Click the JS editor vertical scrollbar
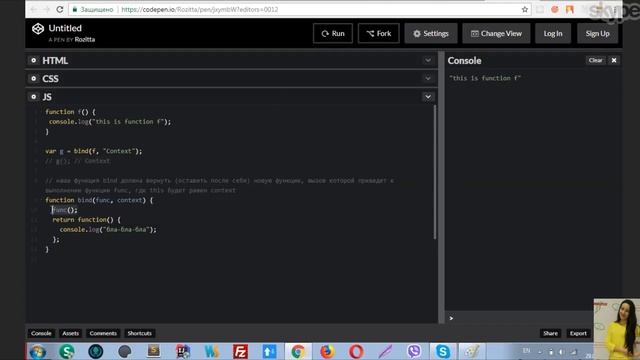The width and height of the screenshot is (640, 360). (x=435, y=172)
